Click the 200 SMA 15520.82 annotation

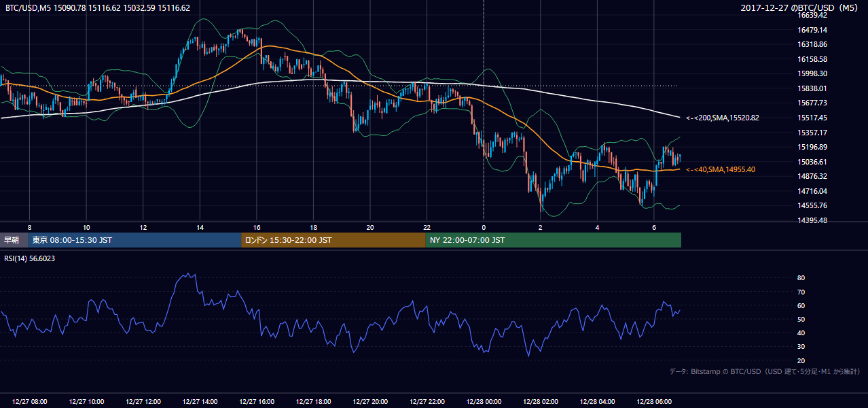pos(723,118)
